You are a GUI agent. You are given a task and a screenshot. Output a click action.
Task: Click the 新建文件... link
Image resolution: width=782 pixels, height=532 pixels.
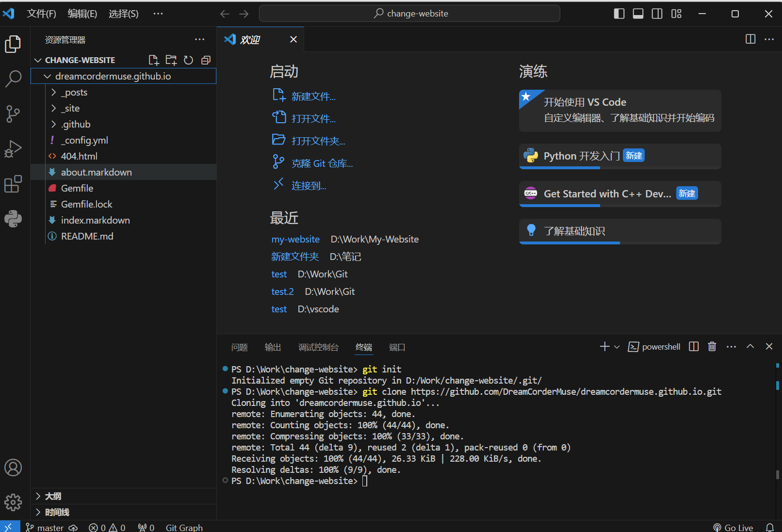[313, 97]
